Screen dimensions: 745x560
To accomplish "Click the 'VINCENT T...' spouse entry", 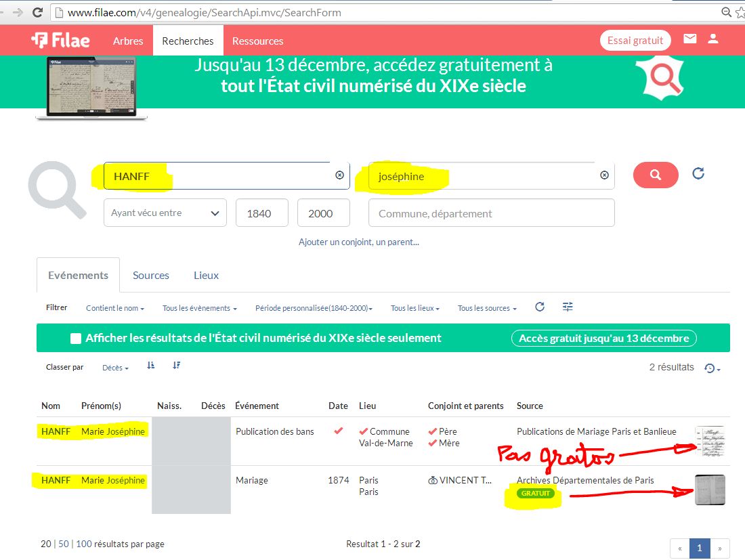I will 460,480.
